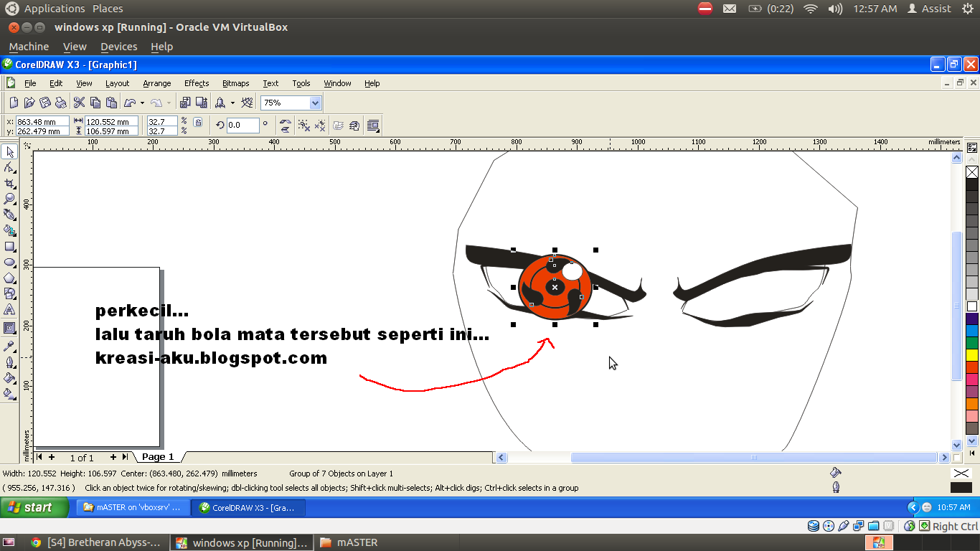This screenshot has height=551, width=980.
Task: Select the Text tool
Action: click(x=9, y=309)
